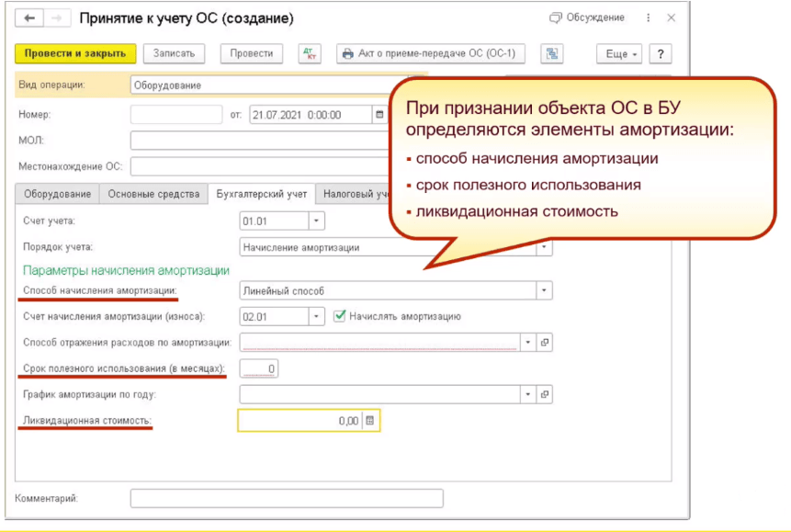Open calculator icon in Ликвидационная стоимость field
This screenshot has height=532, width=791.
click(370, 421)
